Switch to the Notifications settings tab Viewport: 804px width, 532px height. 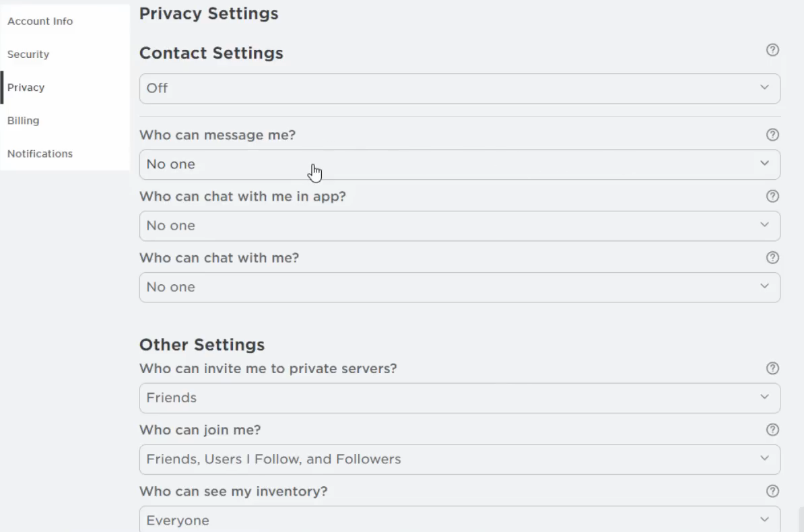point(40,154)
